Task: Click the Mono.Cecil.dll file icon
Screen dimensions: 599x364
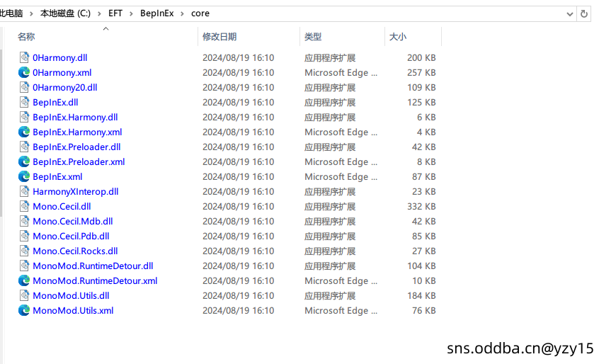Action: point(24,207)
